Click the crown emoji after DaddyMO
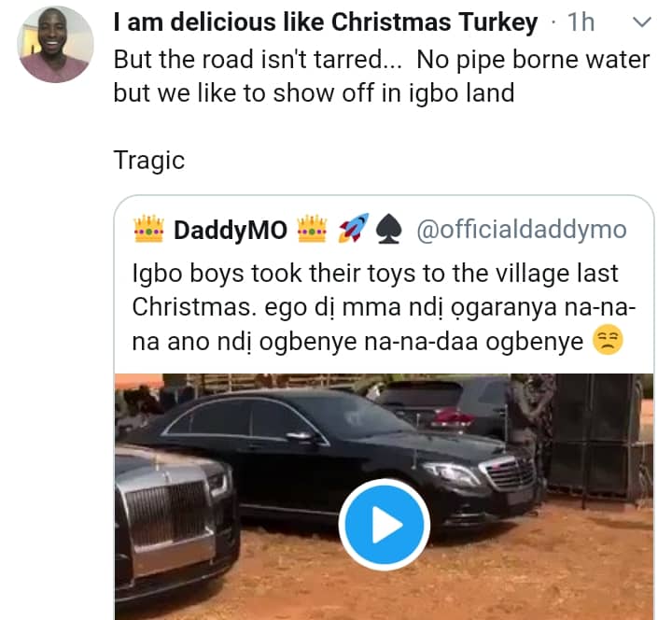The height and width of the screenshot is (620, 672). [x=312, y=229]
